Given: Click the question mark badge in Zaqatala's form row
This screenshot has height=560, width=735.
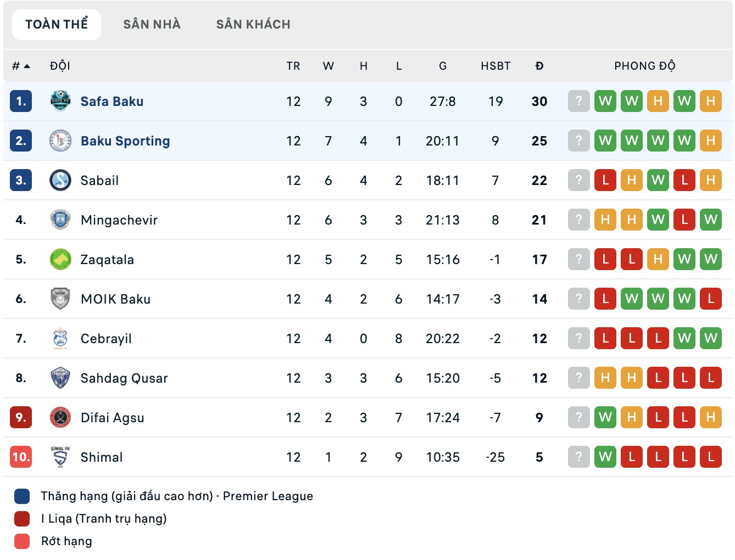Looking at the screenshot, I should click(x=578, y=259).
